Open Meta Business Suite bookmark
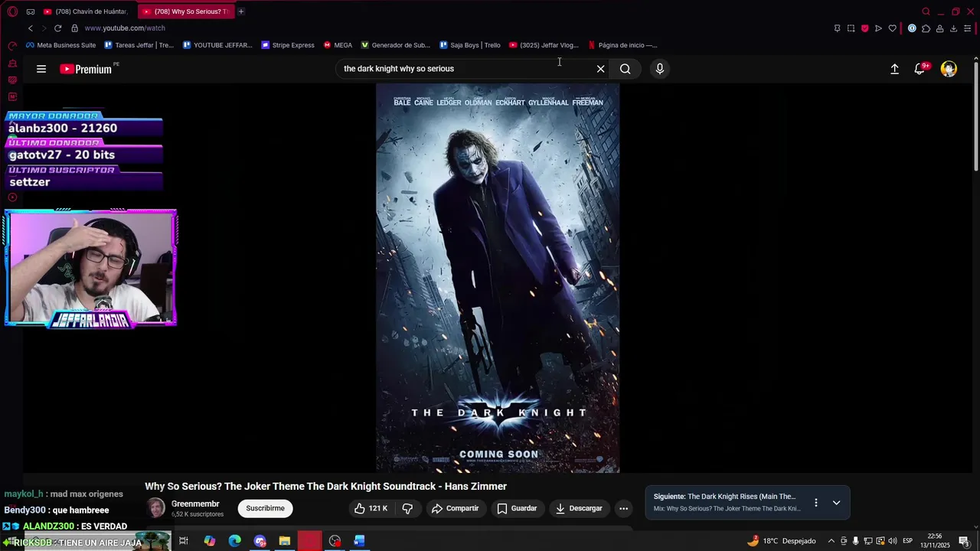Screen dimensions: 980x551 (x=61, y=45)
